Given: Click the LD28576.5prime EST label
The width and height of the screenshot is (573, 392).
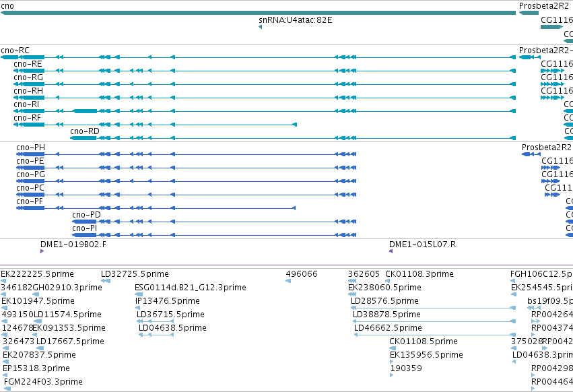Looking at the screenshot, I should click(x=384, y=301).
